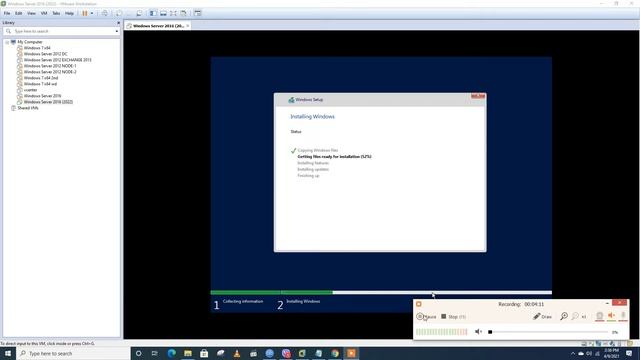
Task: Click the Unity mode toolbar icon
Action: click(x=184, y=13)
